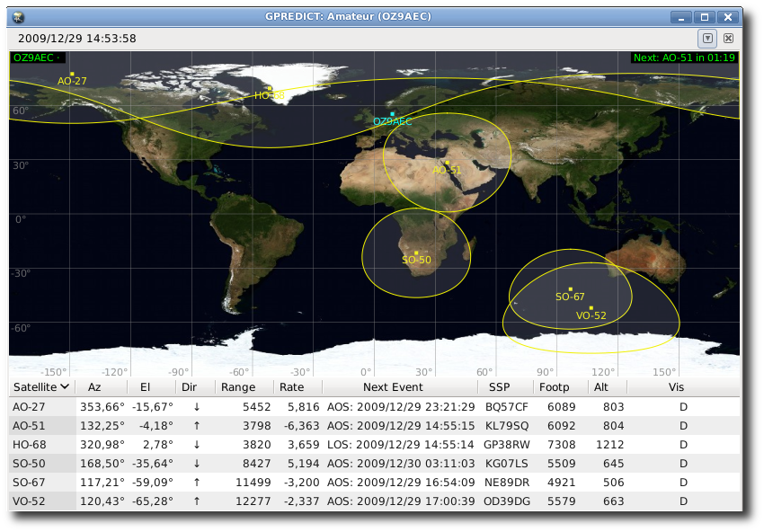
Task: Click the HO-68 satellite marker on map
Action: (270, 89)
